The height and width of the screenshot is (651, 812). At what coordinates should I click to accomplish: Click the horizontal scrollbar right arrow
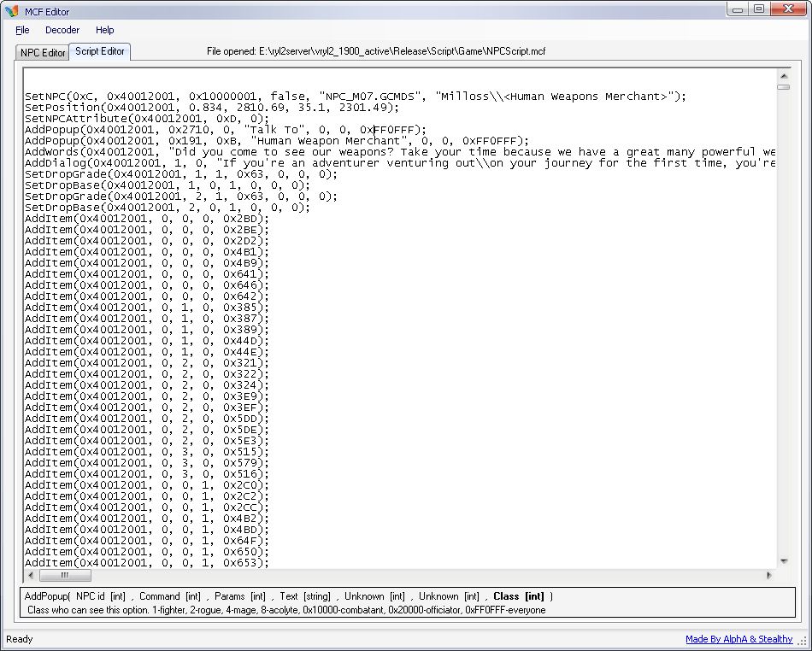pyautogui.click(x=770, y=575)
